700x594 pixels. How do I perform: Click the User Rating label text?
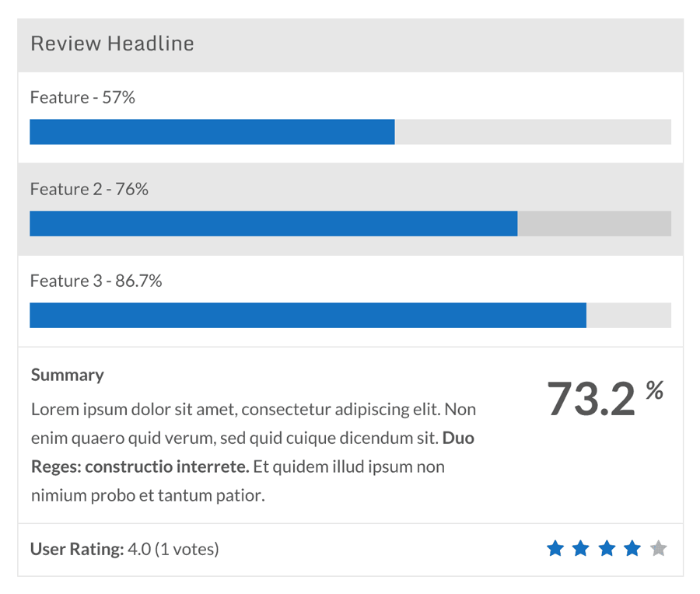pyautogui.click(x=77, y=549)
